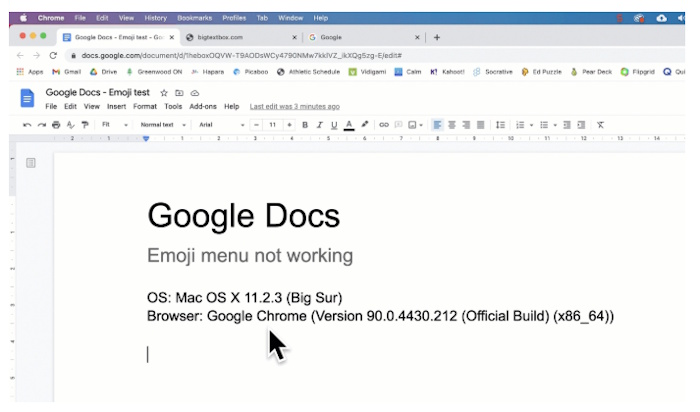This screenshot has height=412, width=700.
Task: Open Last edit was 3 minutes ago link
Action: tap(295, 106)
